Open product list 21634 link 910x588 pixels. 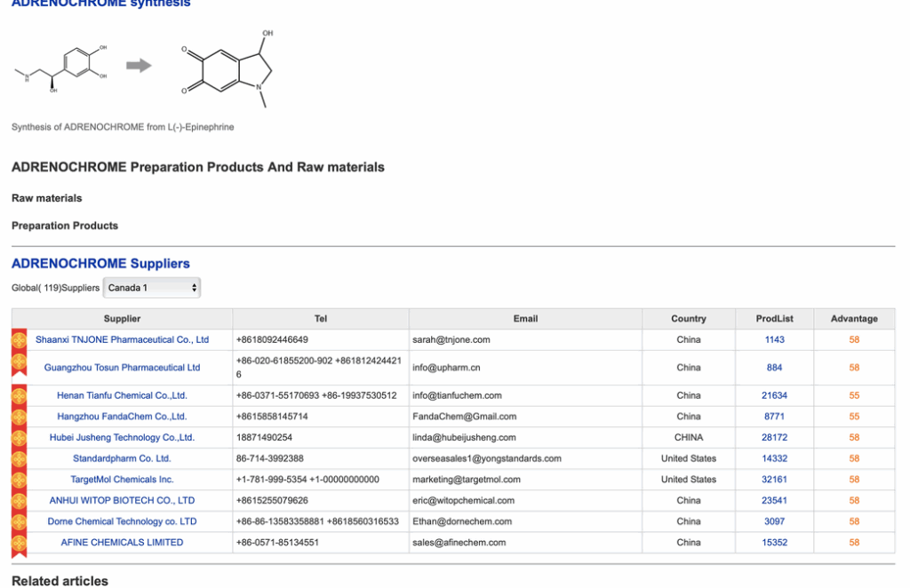point(774,395)
